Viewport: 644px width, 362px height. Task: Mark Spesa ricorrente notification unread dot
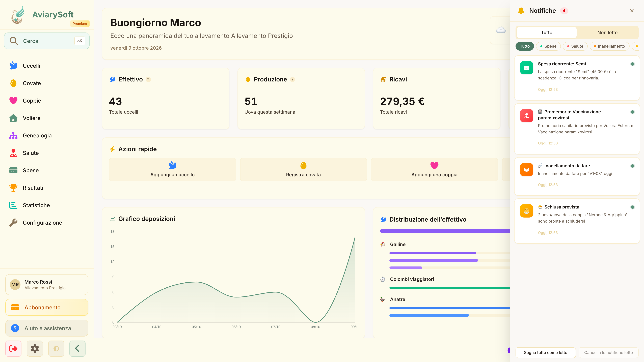point(632,64)
